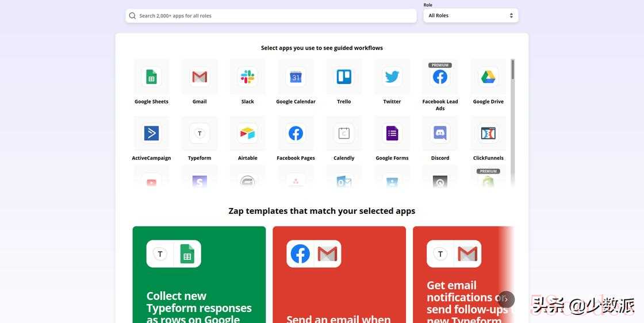Choose the Slack app icon

point(248,77)
